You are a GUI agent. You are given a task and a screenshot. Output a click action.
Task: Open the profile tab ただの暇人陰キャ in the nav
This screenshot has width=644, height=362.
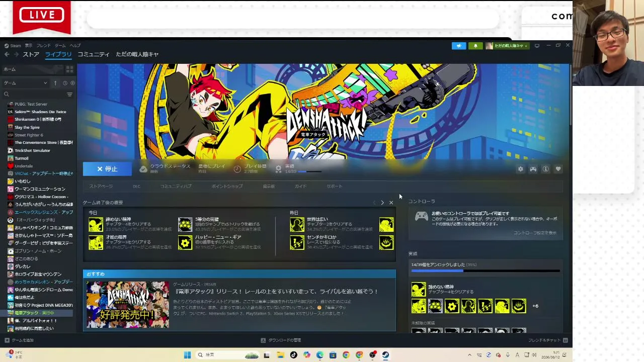[x=137, y=54]
